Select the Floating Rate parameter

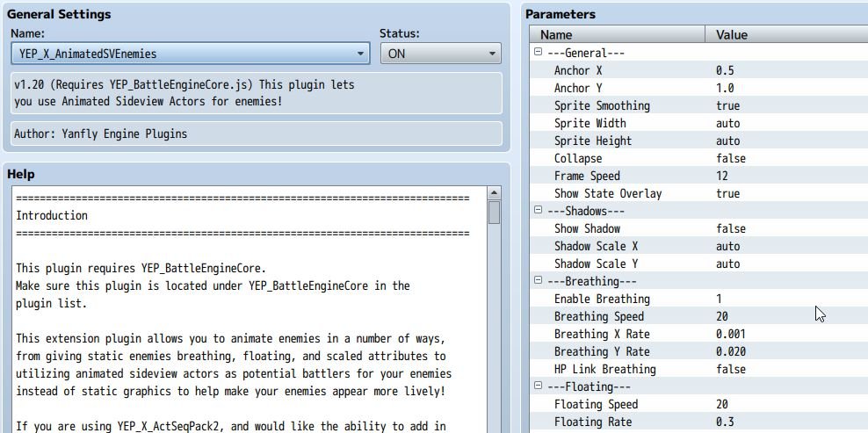(x=698, y=422)
